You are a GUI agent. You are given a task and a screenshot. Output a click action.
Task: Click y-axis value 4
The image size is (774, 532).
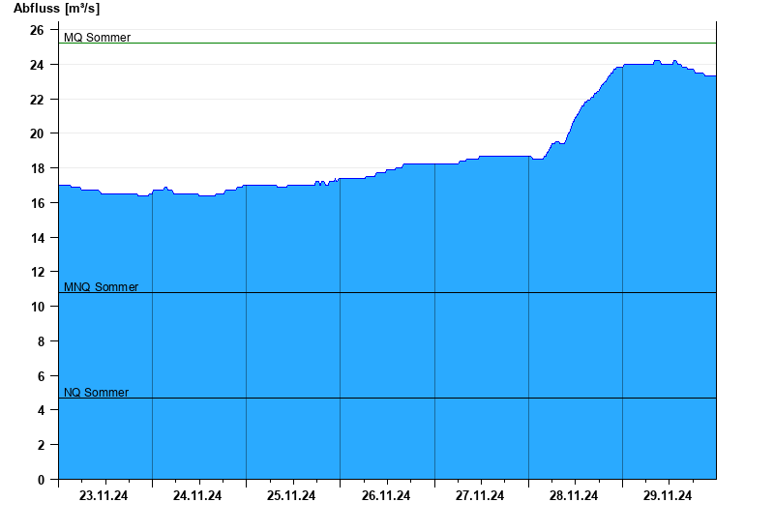point(41,410)
